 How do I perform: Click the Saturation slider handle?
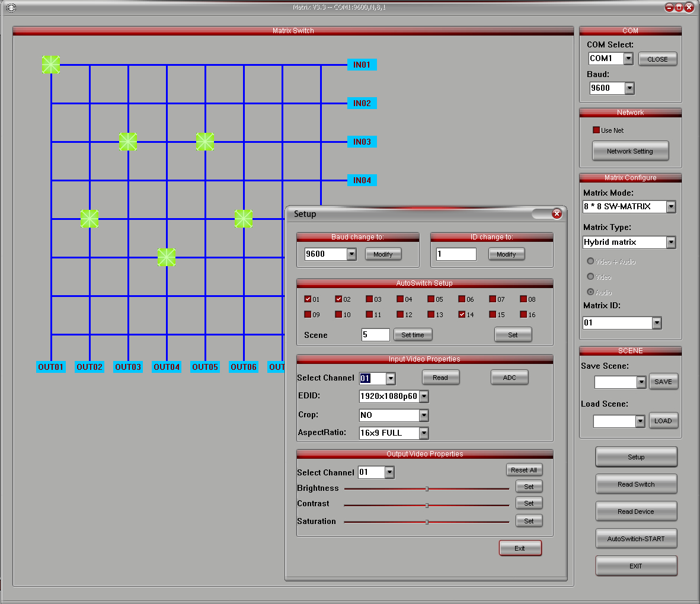tap(427, 522)
